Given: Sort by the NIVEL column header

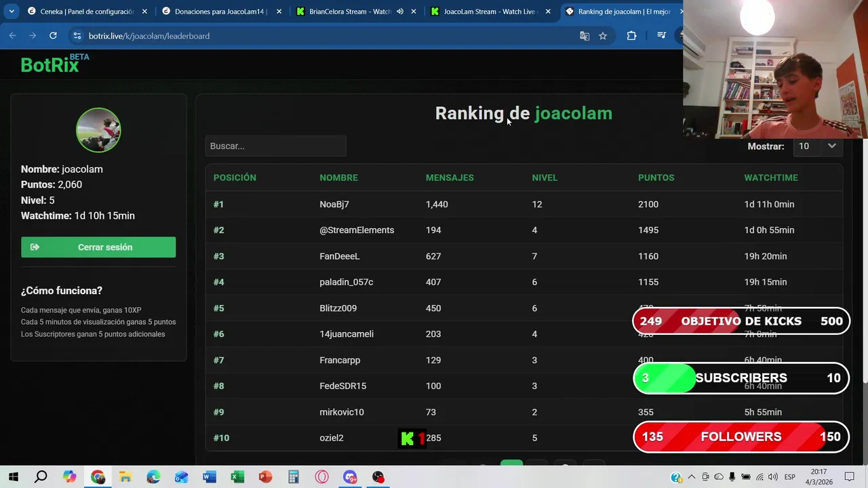Looking at the screenshot, I should pyautogui.click(x=545, y=178).
